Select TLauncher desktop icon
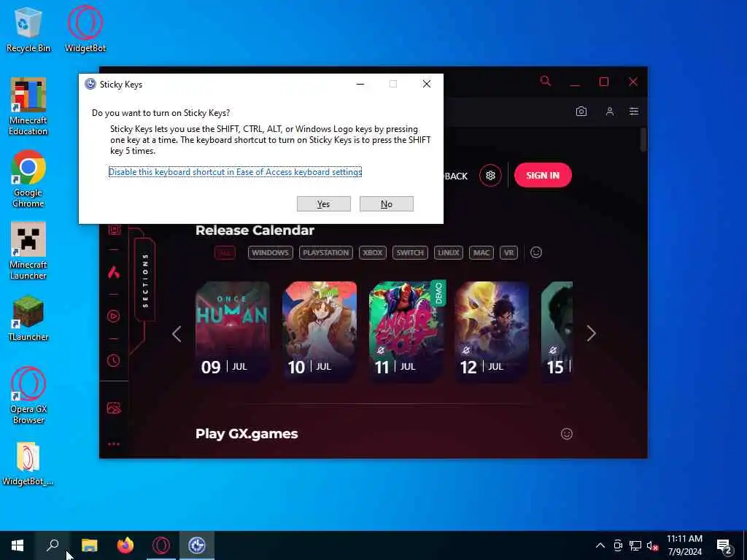This screenshot has width=747, height=560. pos(28,318)
